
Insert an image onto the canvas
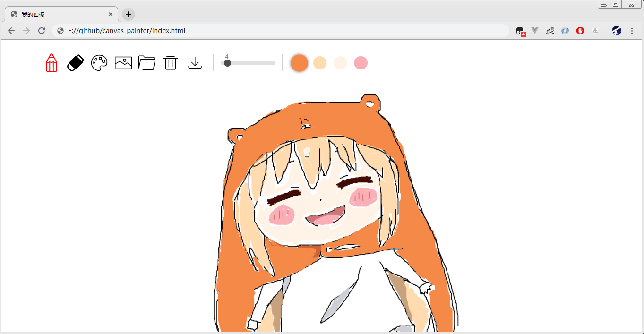click(123, 62)
